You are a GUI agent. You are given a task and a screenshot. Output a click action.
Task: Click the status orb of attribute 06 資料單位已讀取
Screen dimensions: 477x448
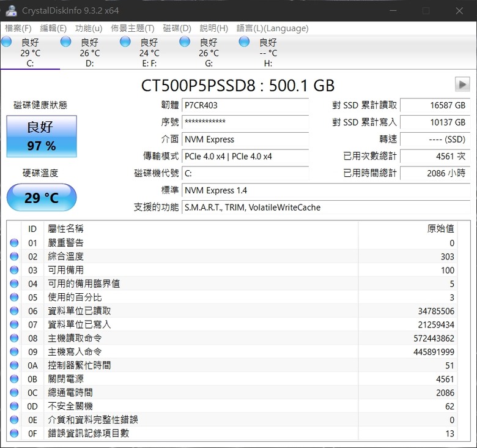click(x=14, y=311)
